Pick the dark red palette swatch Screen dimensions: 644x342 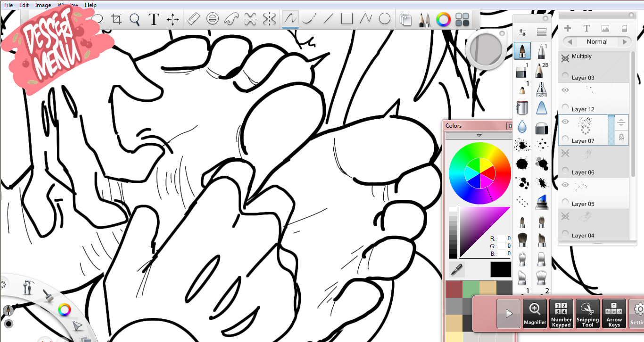tap(454, 289)
